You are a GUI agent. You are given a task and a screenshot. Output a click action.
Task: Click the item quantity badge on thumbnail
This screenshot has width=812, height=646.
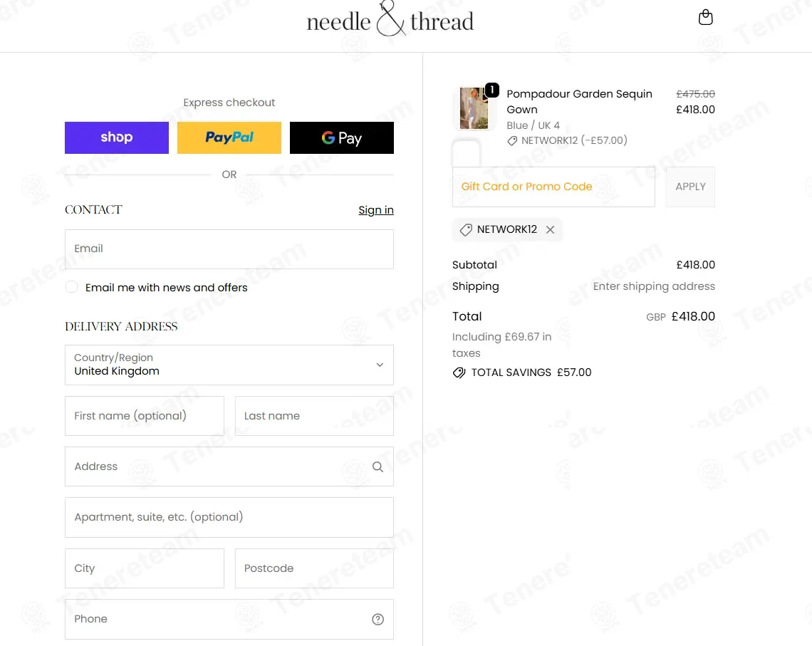click(491, 90)
